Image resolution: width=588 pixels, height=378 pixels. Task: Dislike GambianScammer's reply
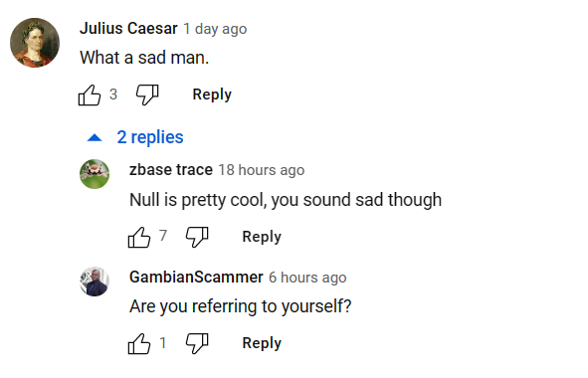click(x=197, y=343)
